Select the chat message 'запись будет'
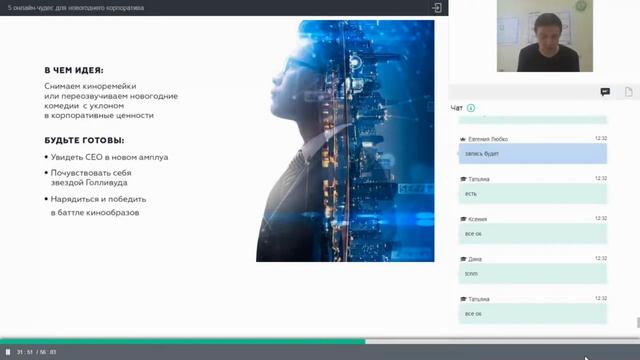 pyautogui.click(x=533, y=154)
